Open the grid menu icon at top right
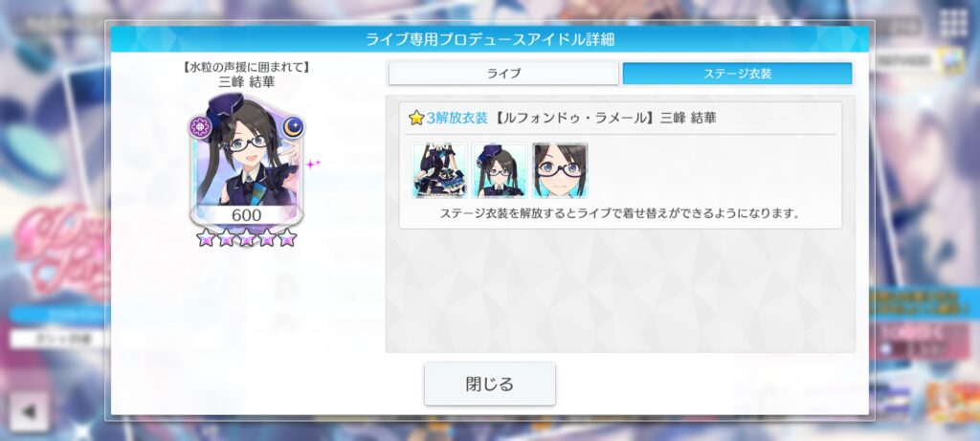The width and height of the screenshot is (980, 441). pos(954,24)
